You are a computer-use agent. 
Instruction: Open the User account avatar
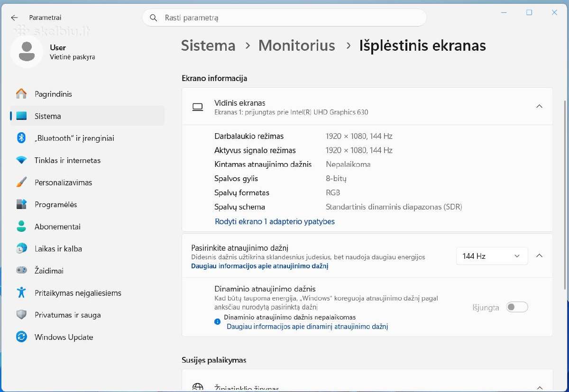tap(27, 52)
